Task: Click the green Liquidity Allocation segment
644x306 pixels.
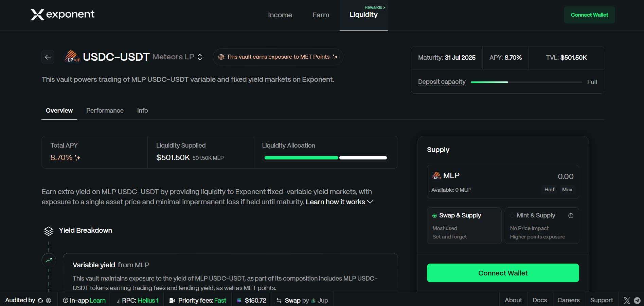Action: click(x=301, y=158)
